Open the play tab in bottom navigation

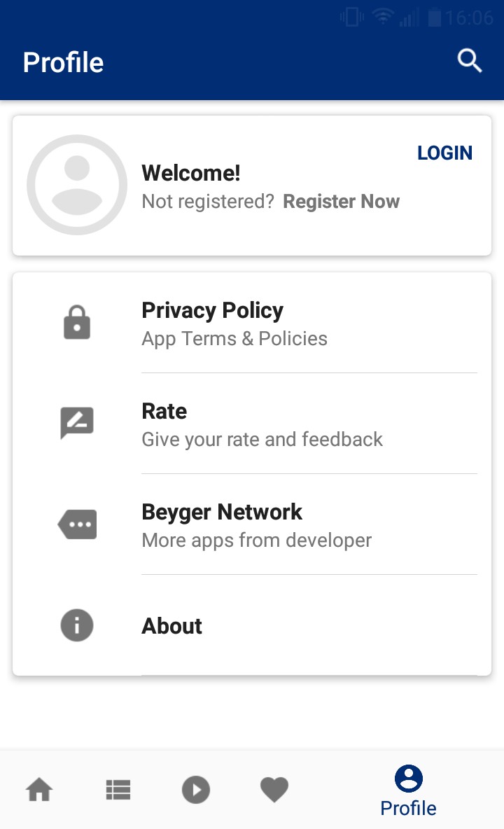[196, 790]
